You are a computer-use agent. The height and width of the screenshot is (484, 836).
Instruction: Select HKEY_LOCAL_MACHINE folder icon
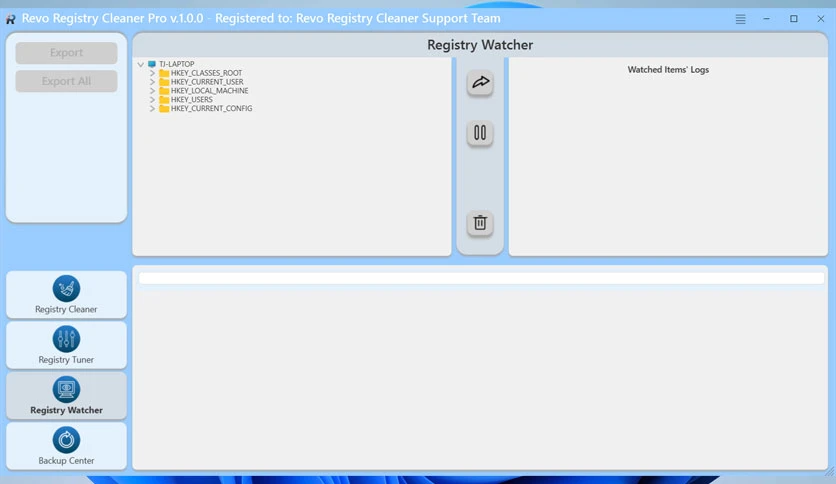pos(164,91)
